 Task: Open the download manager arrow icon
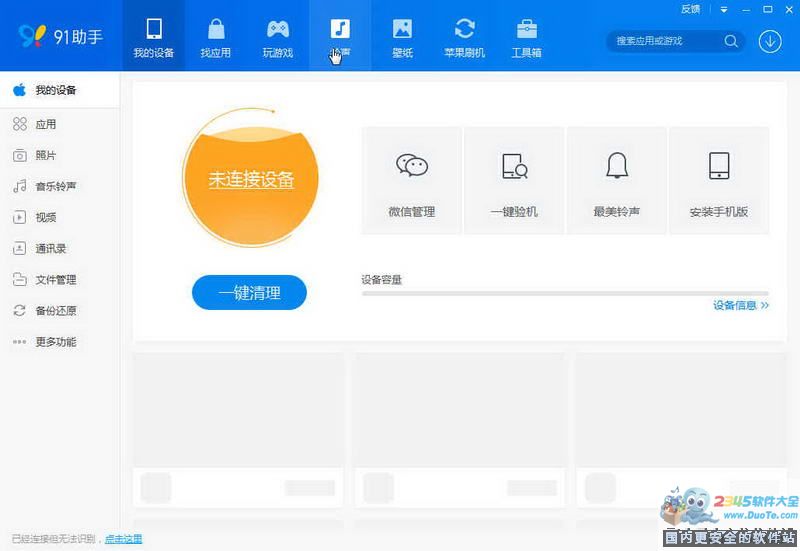tap(770, 41)
